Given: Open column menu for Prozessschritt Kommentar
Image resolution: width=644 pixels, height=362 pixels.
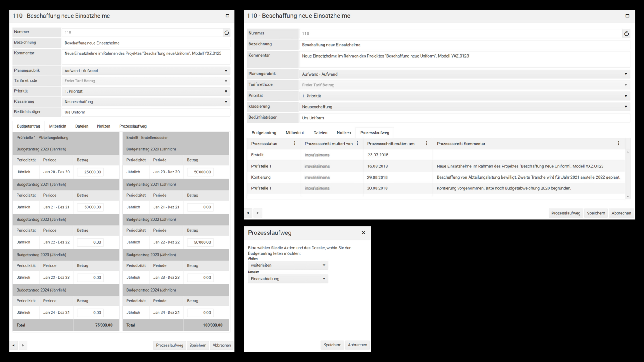Looking at the screenshot, I should pos(619,144).
